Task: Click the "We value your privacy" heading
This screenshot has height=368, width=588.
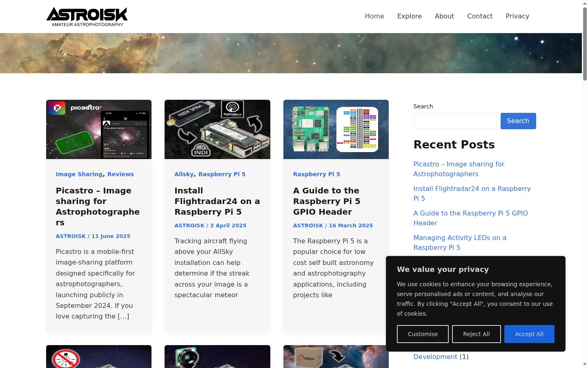Action: [x=443, y=269]
